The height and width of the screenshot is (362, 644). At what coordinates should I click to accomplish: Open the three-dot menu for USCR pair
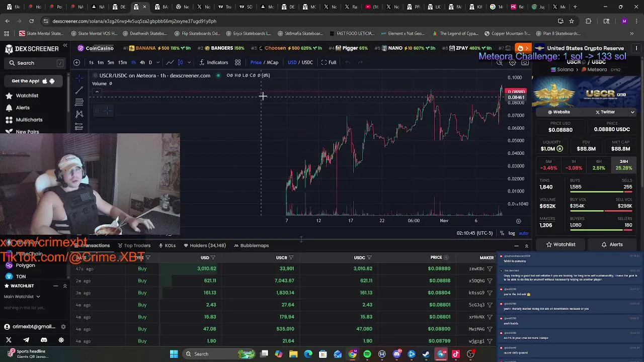coord(636,48)
